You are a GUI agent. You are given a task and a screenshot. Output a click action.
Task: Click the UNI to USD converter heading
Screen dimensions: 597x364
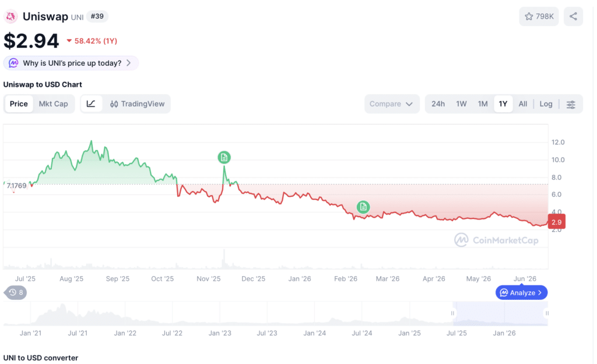click(x=41, y=358)
